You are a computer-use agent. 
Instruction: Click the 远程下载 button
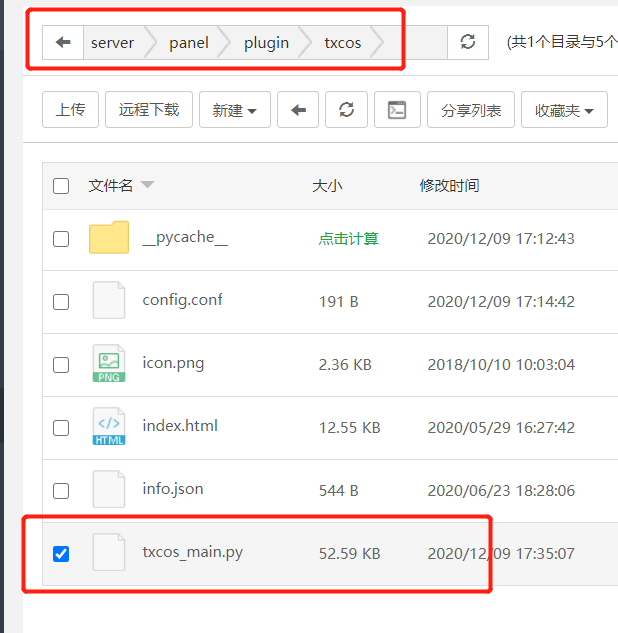pyautogui.click(x=149, y=110)
